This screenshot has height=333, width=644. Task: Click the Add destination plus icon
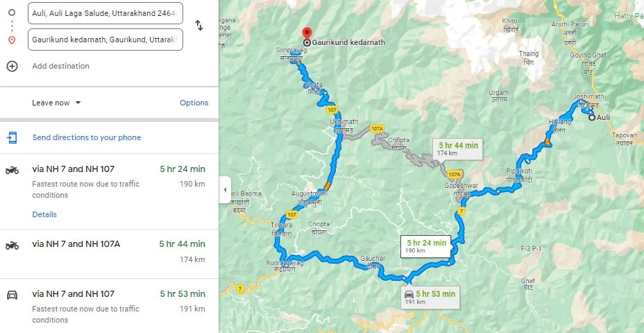(x=12, y=66)
